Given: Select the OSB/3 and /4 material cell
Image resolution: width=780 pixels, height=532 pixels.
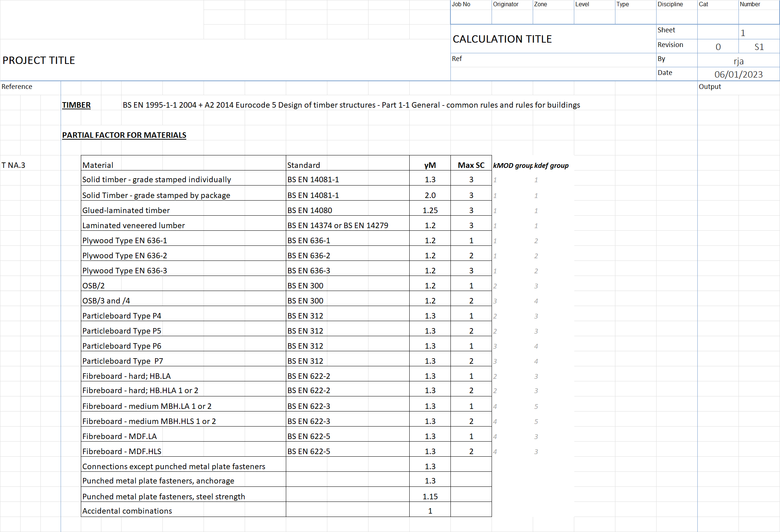Looking at the screenshot, I should point(183,299).
